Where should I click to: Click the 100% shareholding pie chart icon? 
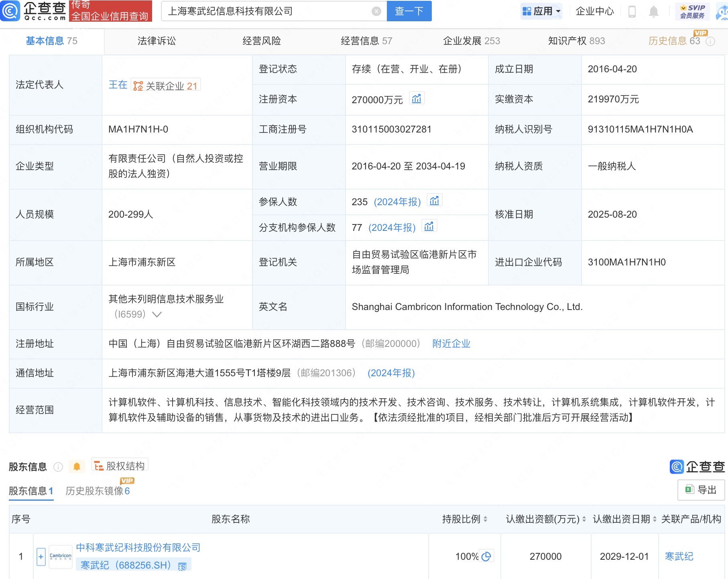point(486,557)
